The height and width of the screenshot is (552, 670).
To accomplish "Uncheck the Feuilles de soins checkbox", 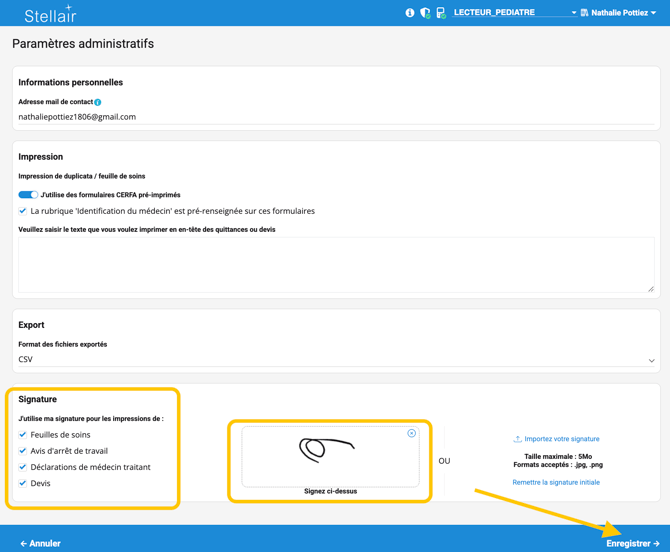I will click(23, 435).
